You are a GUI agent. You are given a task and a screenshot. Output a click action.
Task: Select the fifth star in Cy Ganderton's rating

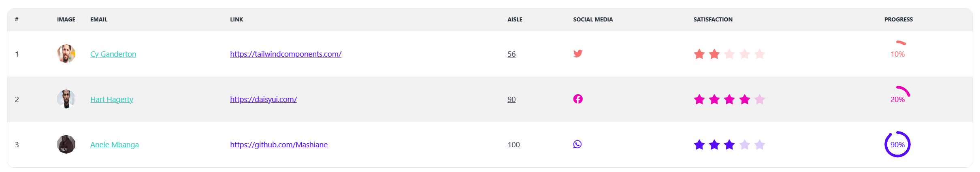coord(760,54)
